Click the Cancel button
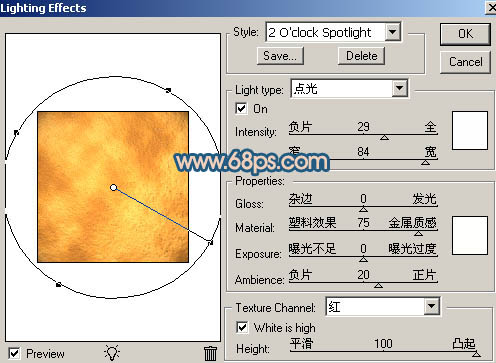This screenshot has width=496, height=363. [x=465, y=62]
